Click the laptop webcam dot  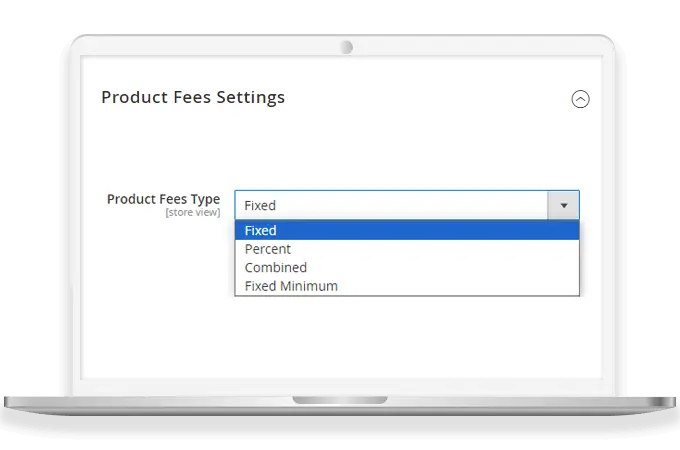[346, 47]
